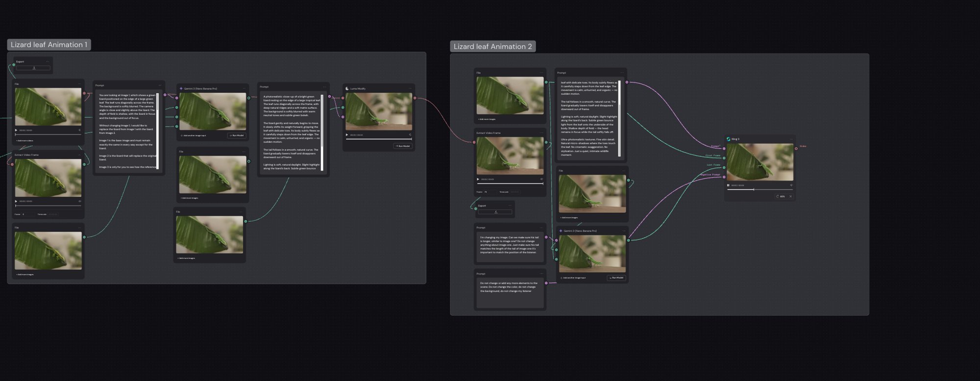Click the Kling 3 Prompt input port

pyautogui.click(x=724, y=149)
